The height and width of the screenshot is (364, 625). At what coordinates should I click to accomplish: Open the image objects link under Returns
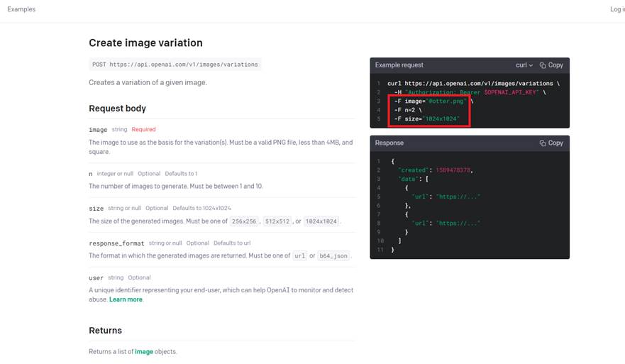[144, 352]
